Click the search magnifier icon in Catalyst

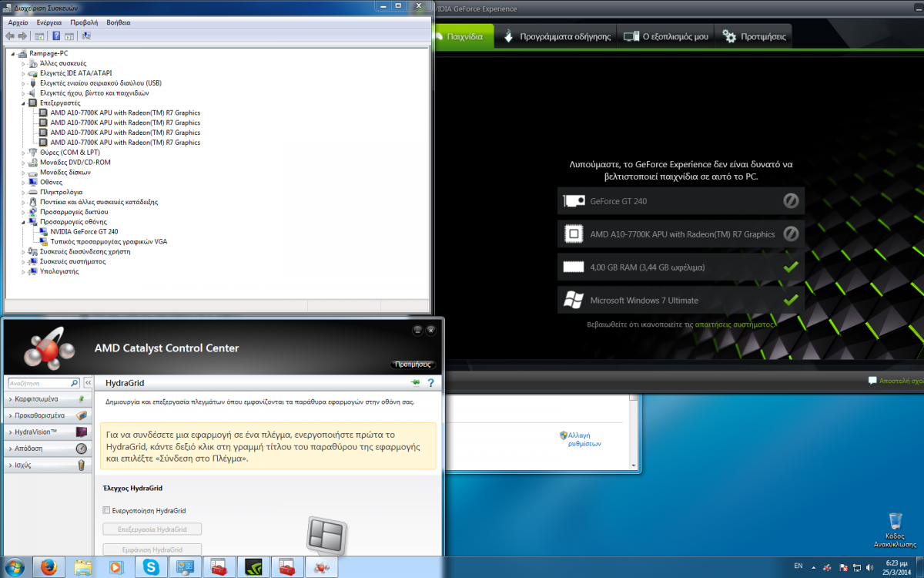click(x=75, y=383)
